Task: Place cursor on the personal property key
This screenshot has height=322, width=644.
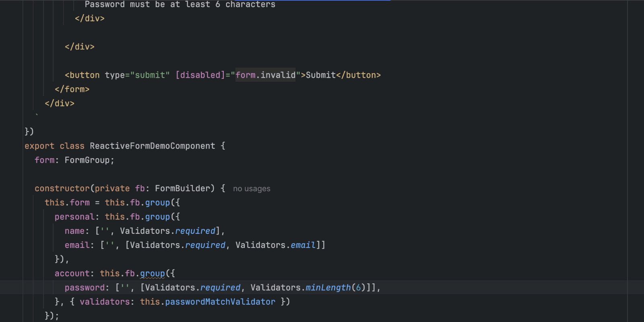Action: 74,217
